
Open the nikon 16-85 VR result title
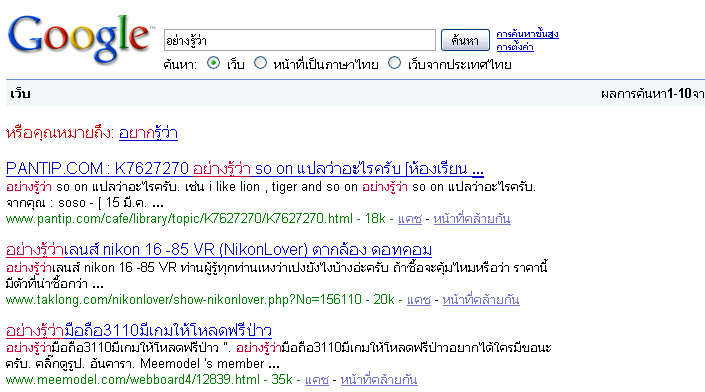219,249
